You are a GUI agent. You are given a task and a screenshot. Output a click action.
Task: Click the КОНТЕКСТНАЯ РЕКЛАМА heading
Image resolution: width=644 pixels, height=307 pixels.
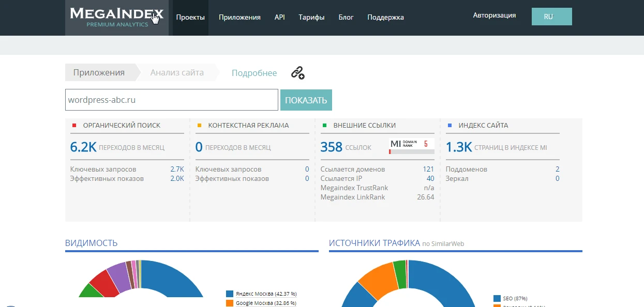tap(248, 125)
